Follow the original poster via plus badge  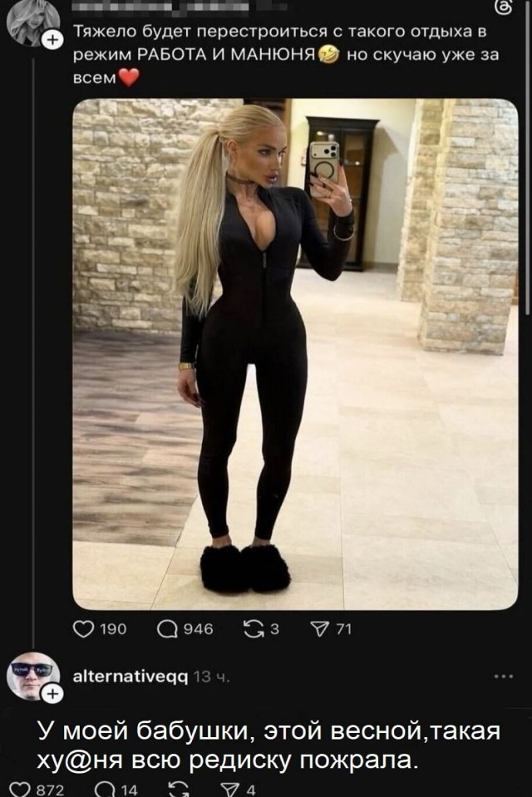point(52,40)
